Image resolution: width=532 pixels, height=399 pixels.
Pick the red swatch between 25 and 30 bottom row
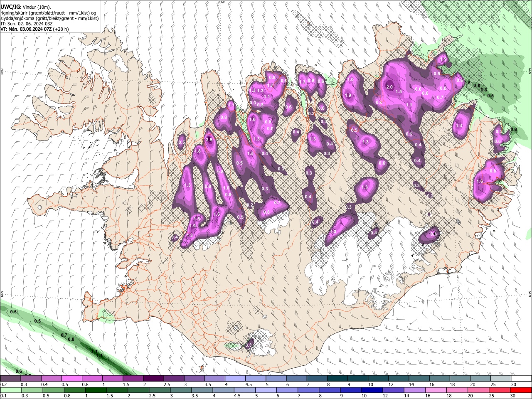coord(500,390)
